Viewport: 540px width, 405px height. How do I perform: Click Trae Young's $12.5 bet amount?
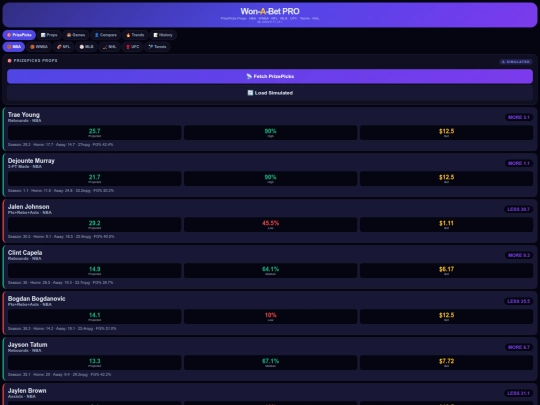point(446,131)
